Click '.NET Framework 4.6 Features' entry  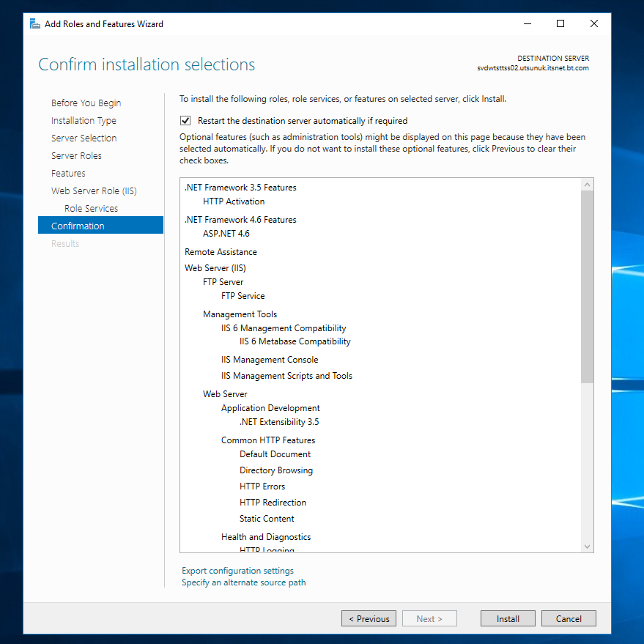240,220
